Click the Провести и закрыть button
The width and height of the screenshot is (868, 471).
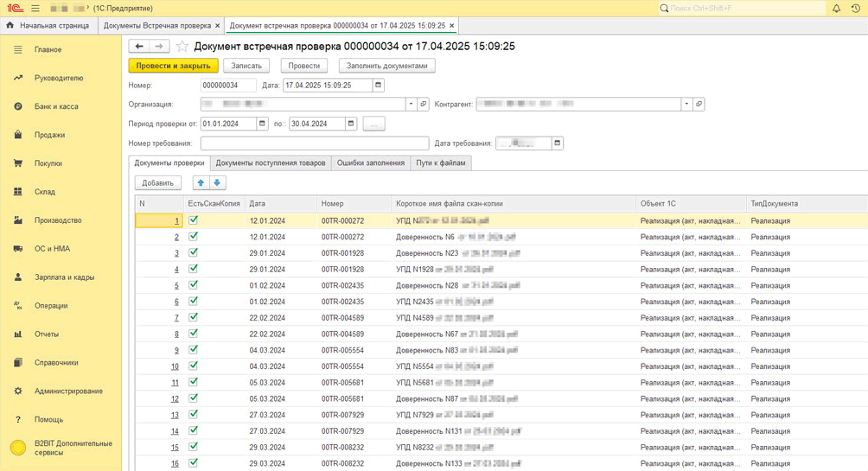point(173,66)
